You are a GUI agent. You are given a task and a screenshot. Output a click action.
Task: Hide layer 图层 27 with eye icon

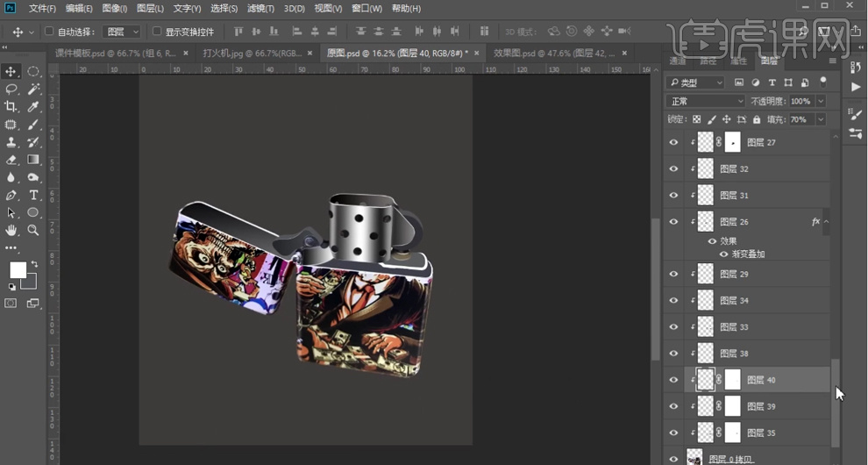pyautogui.click(x=673, y=142)
